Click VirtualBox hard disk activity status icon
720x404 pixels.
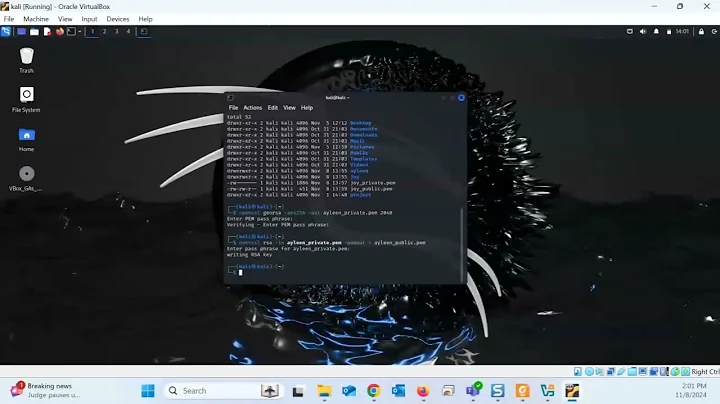point(578,371)
